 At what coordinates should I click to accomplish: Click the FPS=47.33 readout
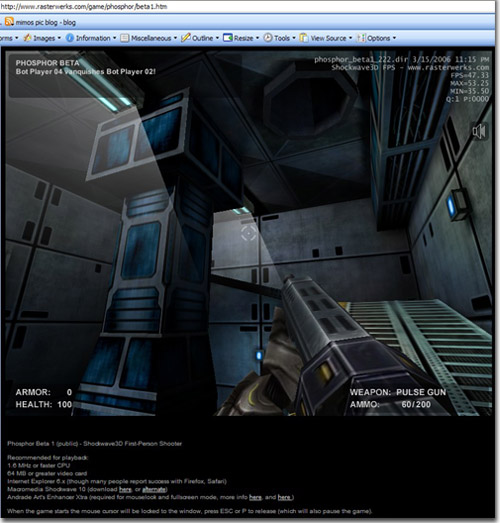coord(470,75)
